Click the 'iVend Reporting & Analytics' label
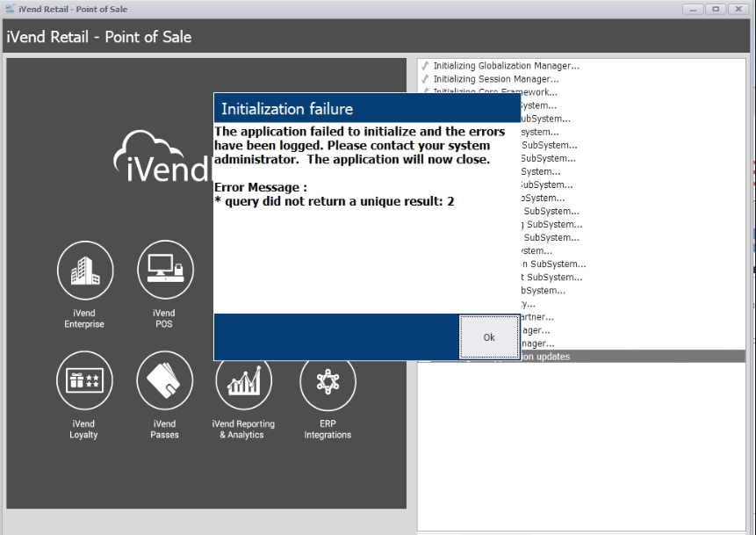Image resolution: width=756 pixels, height=535 pixels. 243,430
